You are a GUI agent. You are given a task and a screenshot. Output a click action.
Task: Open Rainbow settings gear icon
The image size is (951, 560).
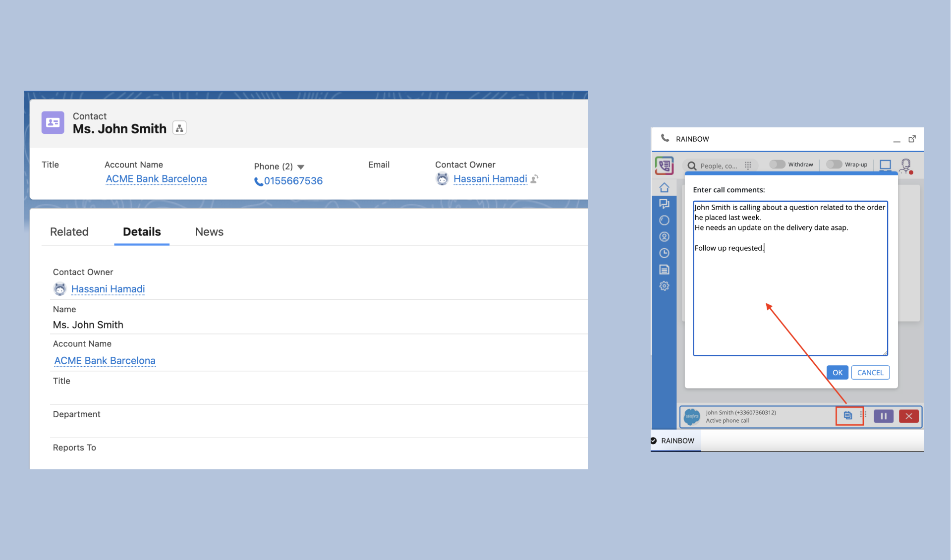click(664, 286)
